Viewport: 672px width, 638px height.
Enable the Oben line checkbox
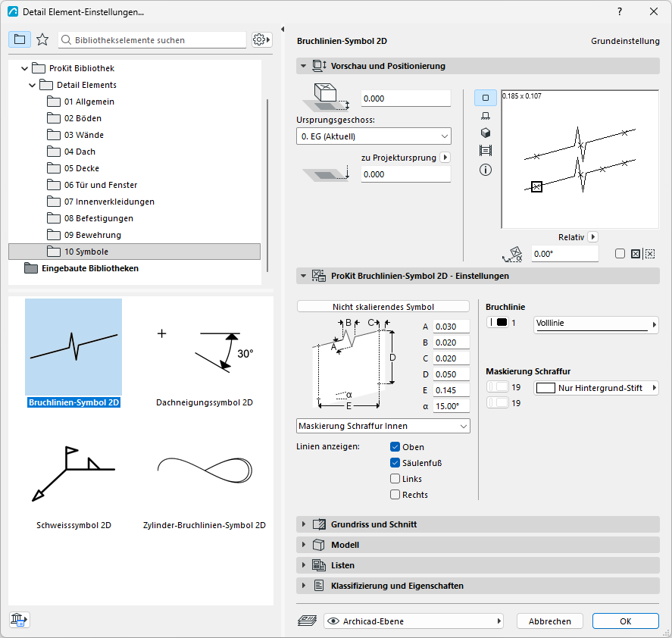coord(395,447)
